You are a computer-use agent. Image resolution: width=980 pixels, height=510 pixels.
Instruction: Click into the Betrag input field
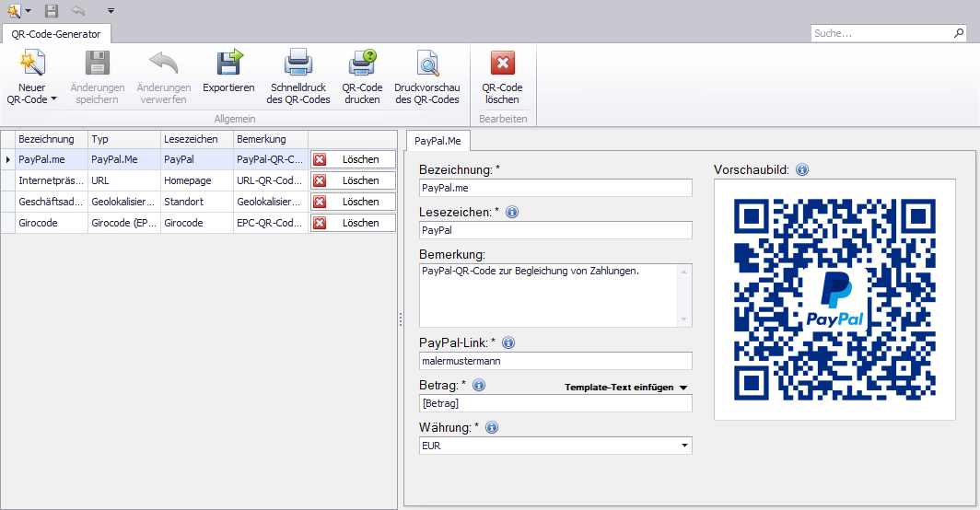[x=555, y=404]
